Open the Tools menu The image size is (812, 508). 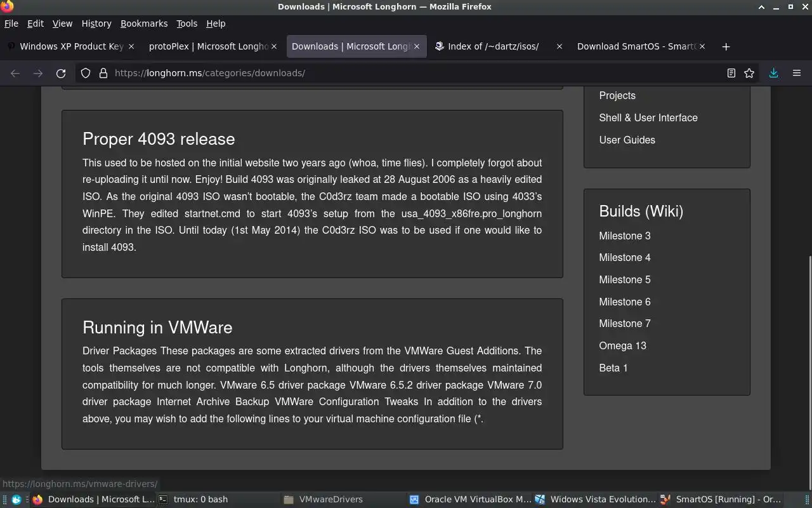pos(187,23)
